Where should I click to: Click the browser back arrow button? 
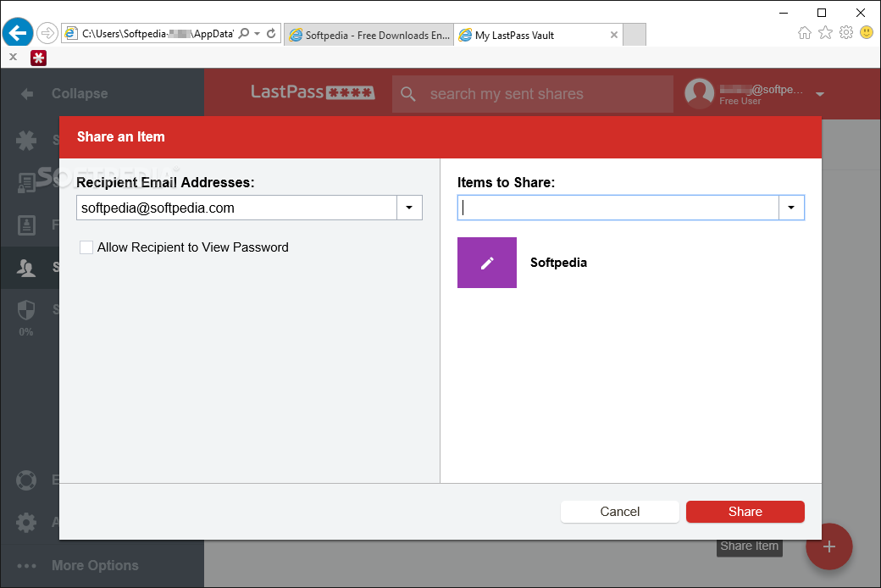tap(18, 33)
